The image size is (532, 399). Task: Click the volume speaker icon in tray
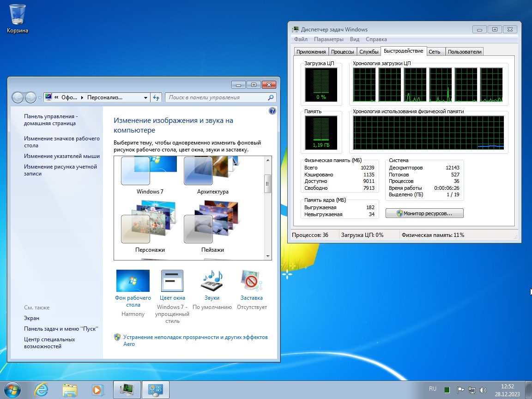[x=484, y=389]
